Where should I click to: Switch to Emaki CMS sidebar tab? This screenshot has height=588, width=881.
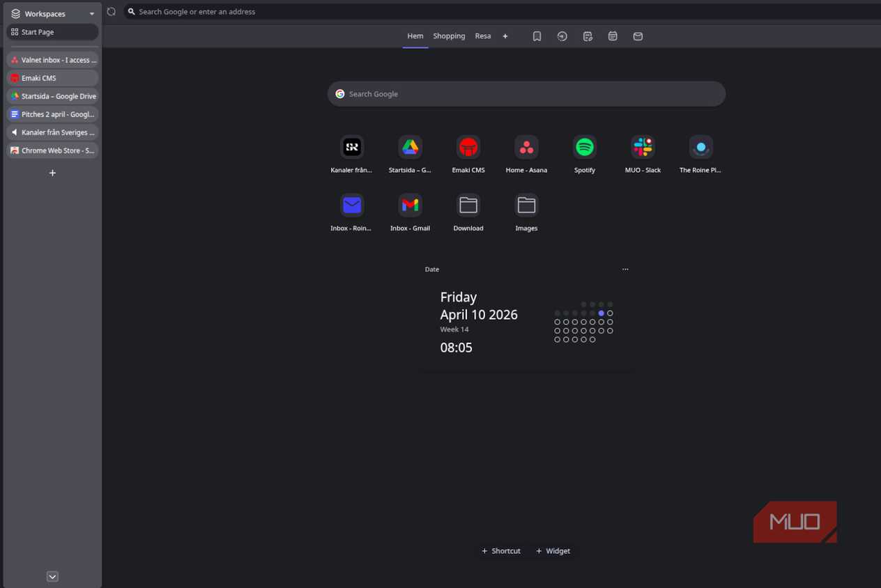[52, 78]
